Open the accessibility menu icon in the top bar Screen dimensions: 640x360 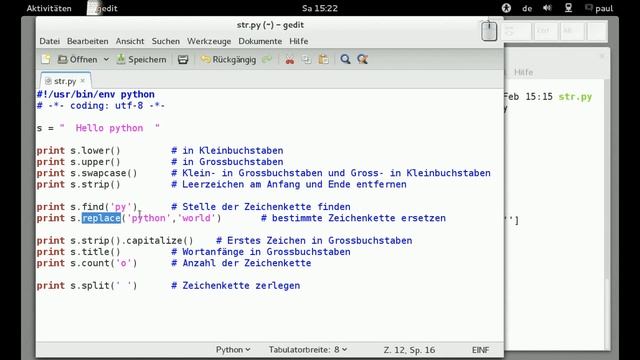[x=506, y=8]
